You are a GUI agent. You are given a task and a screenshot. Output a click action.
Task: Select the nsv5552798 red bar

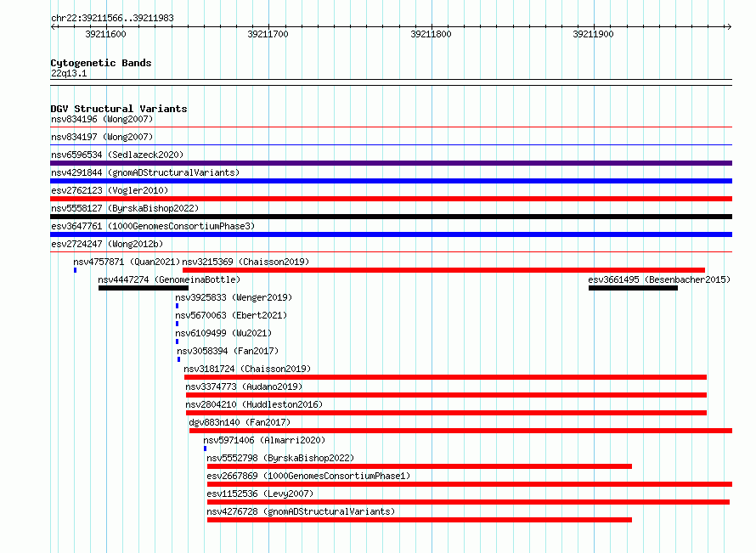(x=420, y=466)
